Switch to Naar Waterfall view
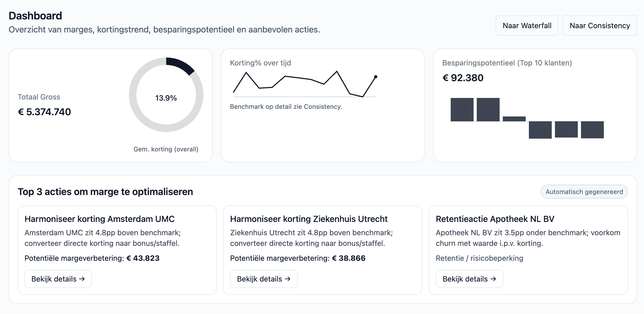The height and width of the screenshot is (314, 644). pos(527,26)
